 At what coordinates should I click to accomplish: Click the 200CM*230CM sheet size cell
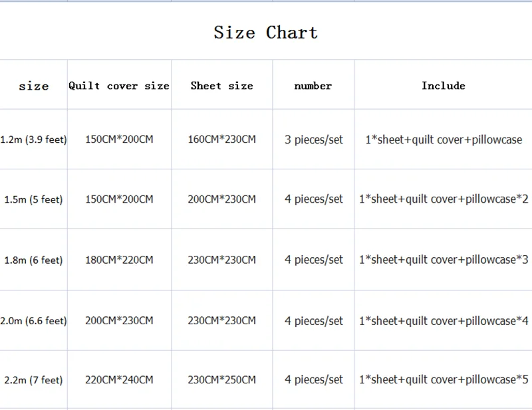(221, 199)
